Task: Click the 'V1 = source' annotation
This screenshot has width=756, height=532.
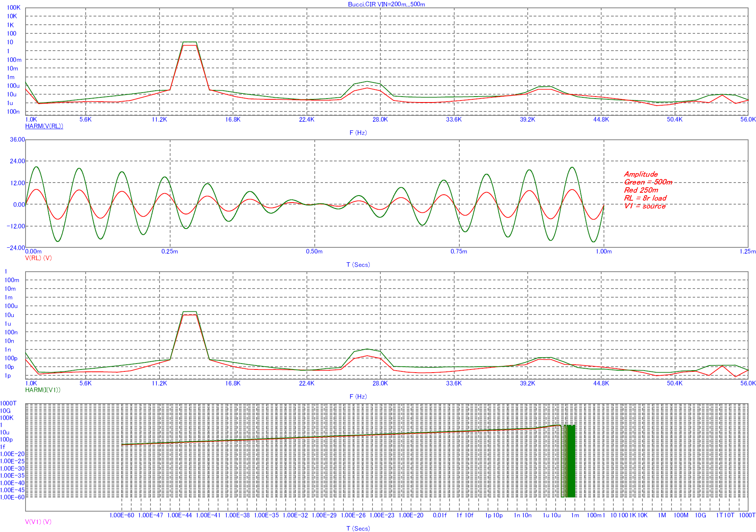Action: pos(645,206)
